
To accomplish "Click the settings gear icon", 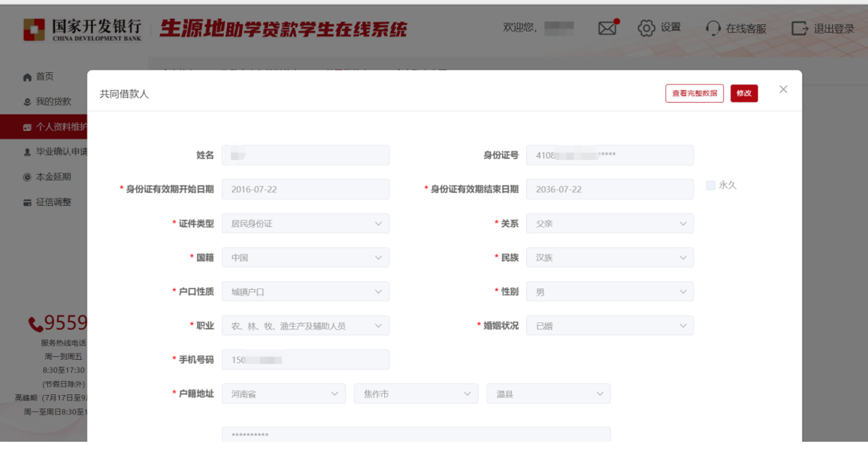I will [646, 28].
